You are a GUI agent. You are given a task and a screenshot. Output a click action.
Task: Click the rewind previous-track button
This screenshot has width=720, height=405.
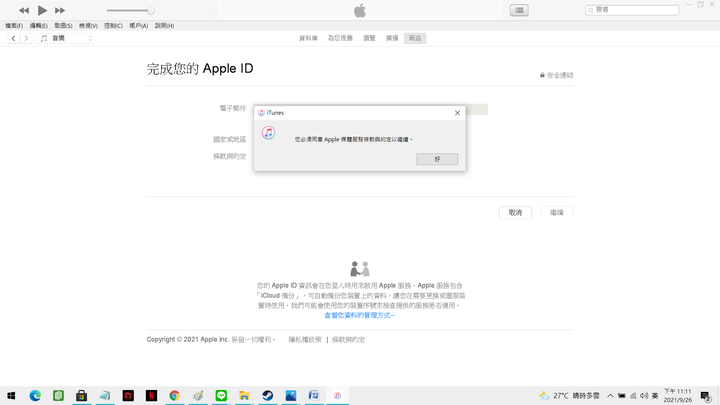[x=24, y=10]
